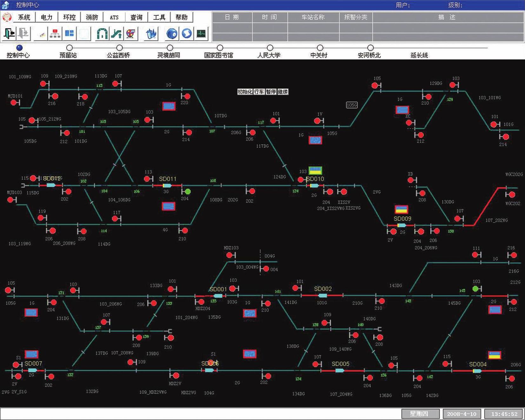Click the pencil edit toolbar icon

point(41,34)
